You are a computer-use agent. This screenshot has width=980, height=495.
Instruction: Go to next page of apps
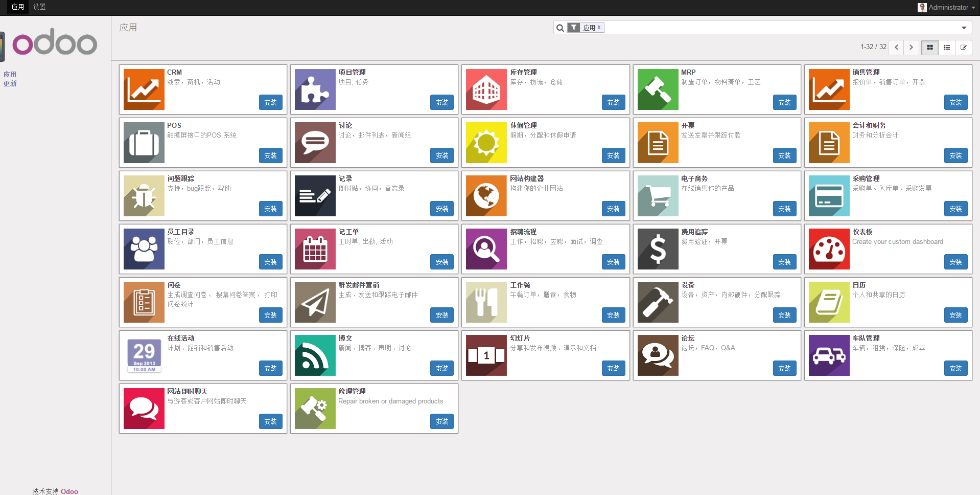911,47
